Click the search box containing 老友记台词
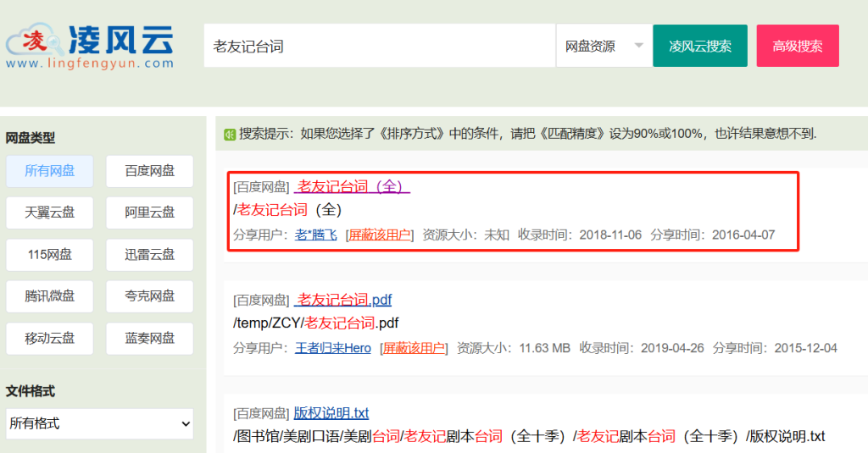868x453 pixels. coord(379,46)
